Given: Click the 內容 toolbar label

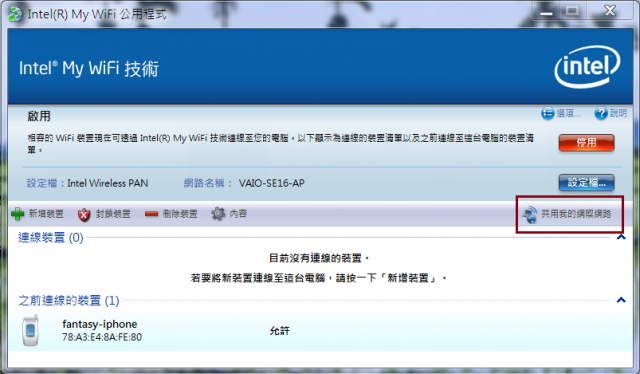Looking at the screenshot, I should 238,214.
